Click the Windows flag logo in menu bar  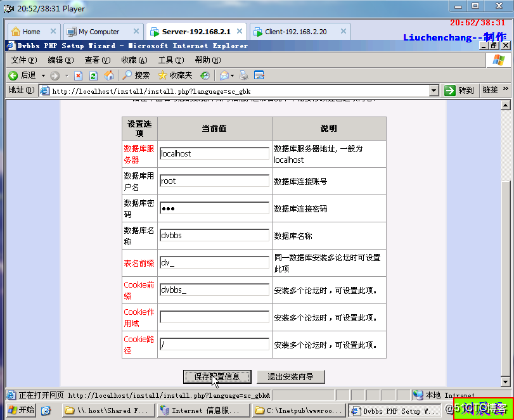(x=499, y=60)
